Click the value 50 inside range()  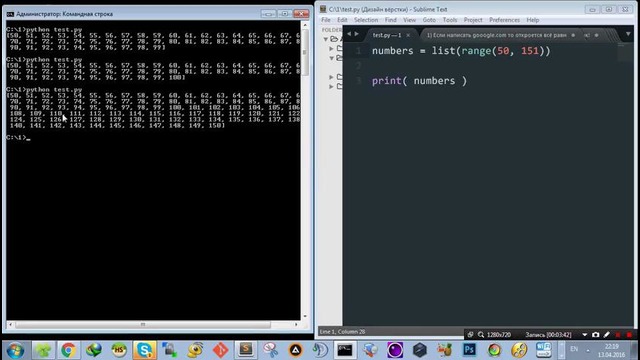tap(503, 51)
